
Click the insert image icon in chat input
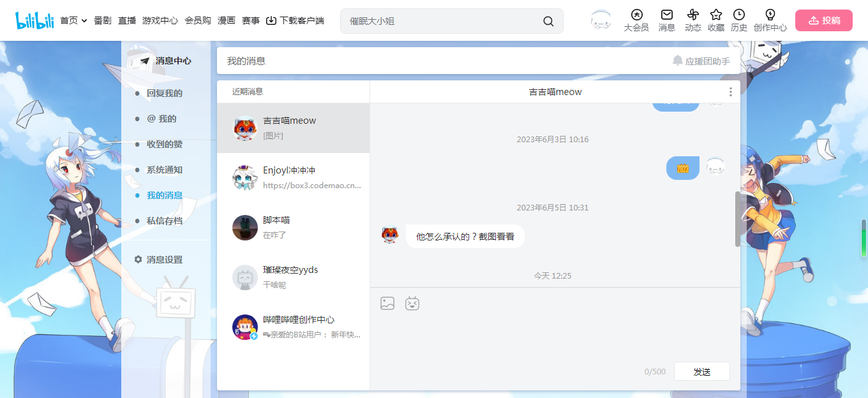(x=387, y=304)
